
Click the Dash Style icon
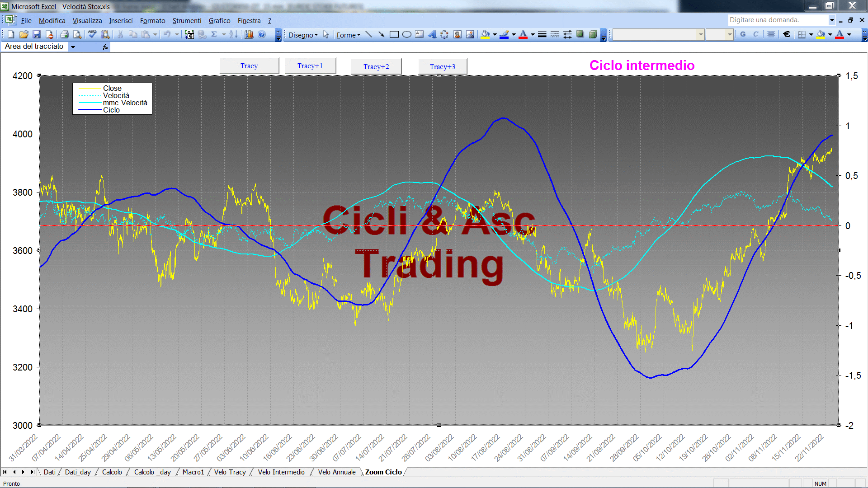click(x=555, y=35)
